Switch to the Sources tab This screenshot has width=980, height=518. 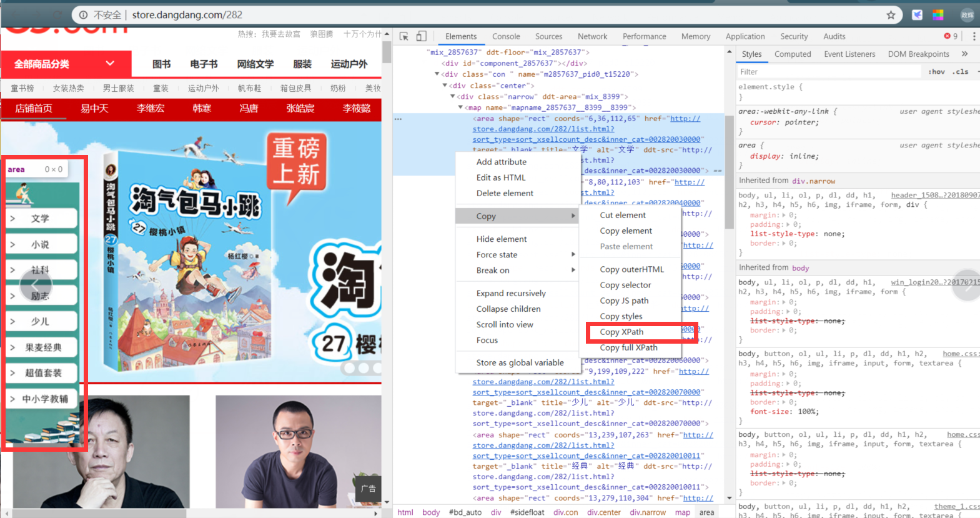pyautogui.click(x=548, y=36)
